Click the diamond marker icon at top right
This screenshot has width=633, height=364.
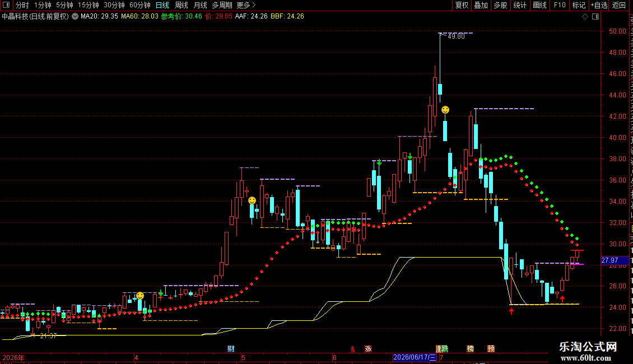tap(585, 17)
